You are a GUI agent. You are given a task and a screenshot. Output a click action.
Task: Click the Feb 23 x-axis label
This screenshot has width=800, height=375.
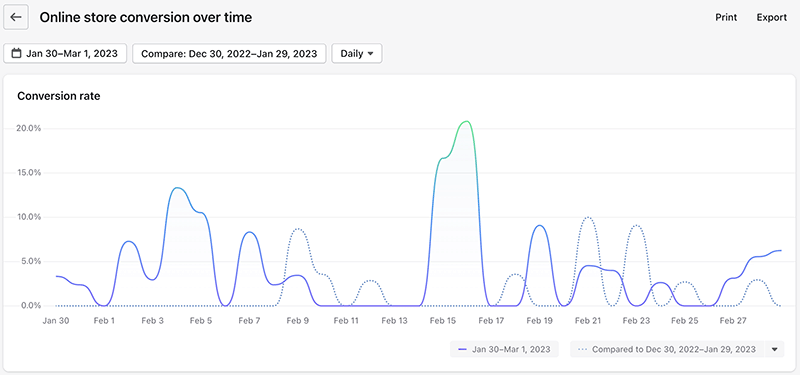[636, 321]
